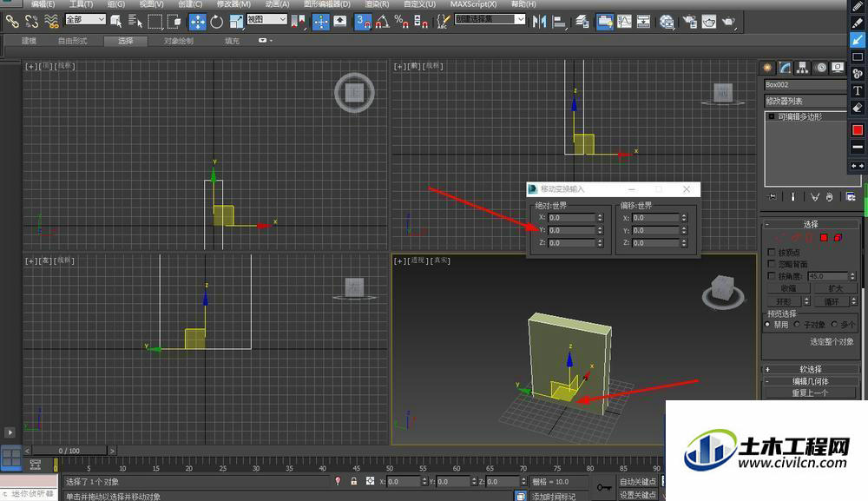This screenshot has width=868, height=501.
Task: Open Curve Editor from toolbar
Action: (x=624, y=22)
